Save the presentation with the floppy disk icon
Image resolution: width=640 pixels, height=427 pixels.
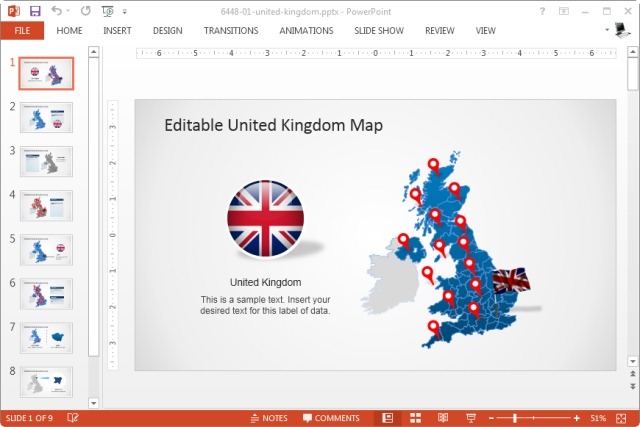click(x=35, y=11)
